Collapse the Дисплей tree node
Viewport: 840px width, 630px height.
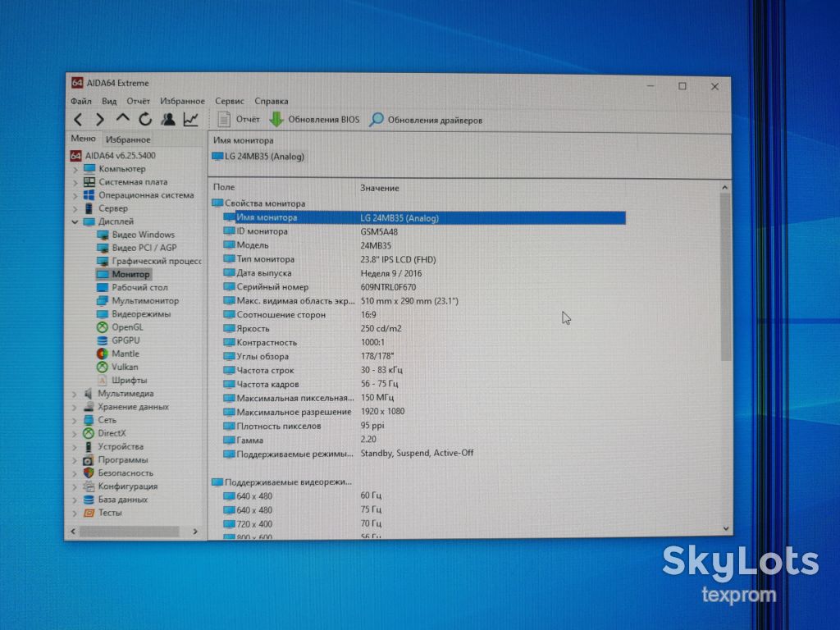click(x=75, y=221)
